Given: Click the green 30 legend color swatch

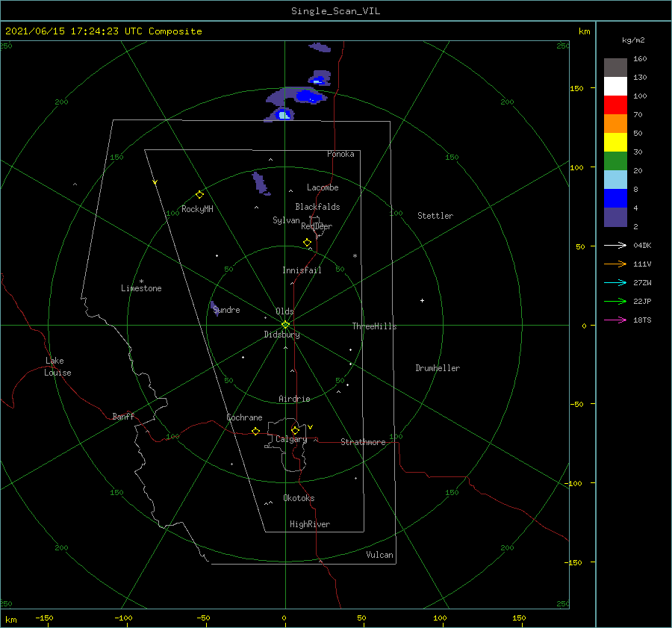Looking at the screenshot, I should (x=615, y=161).
